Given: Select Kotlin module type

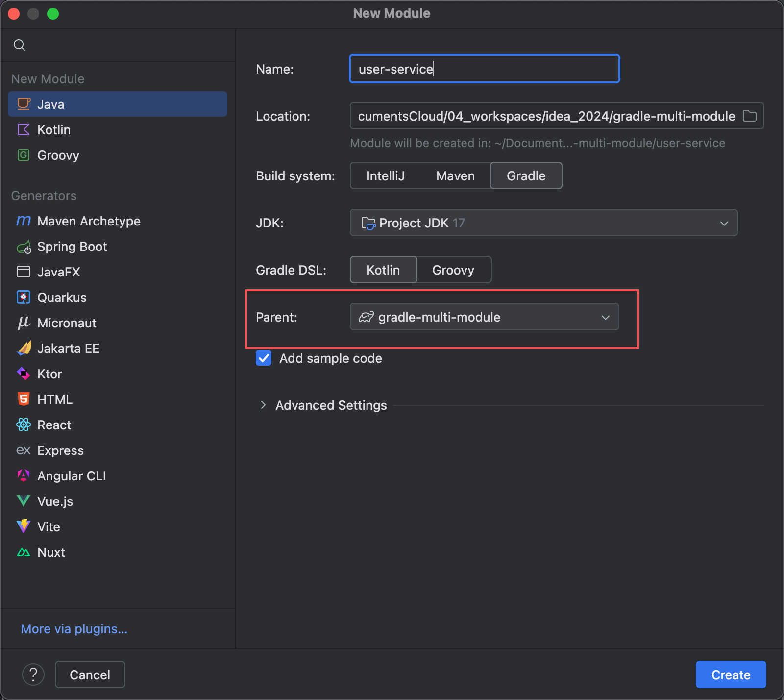Looking at the screenshot, I should point(118,129).
